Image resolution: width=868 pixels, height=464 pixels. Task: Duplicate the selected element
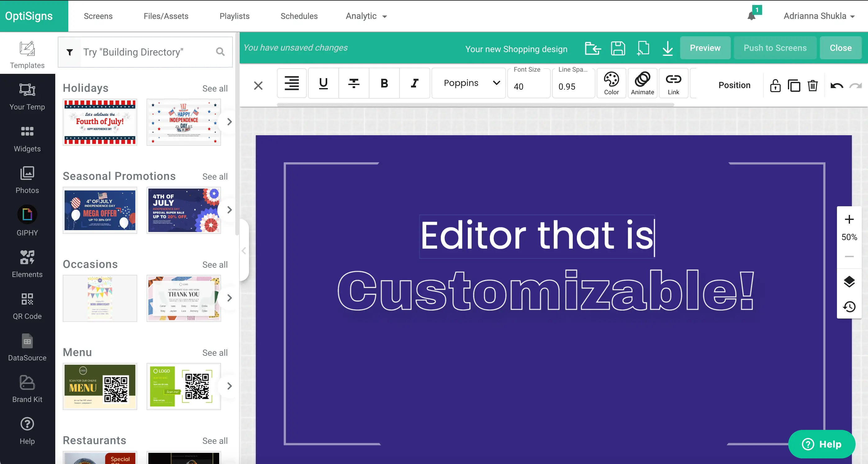(x=793, y=86)
